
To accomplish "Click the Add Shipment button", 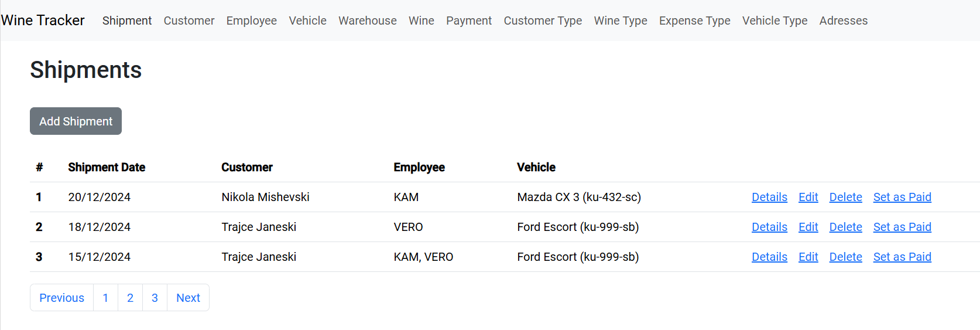I will pyautogui.click(x=76, y=121).
